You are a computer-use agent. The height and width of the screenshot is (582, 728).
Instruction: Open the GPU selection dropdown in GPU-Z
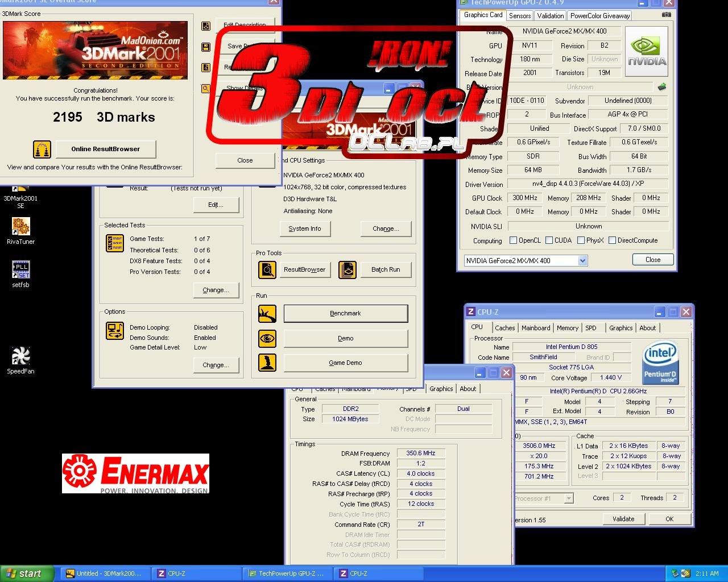(x=582, y=260)
